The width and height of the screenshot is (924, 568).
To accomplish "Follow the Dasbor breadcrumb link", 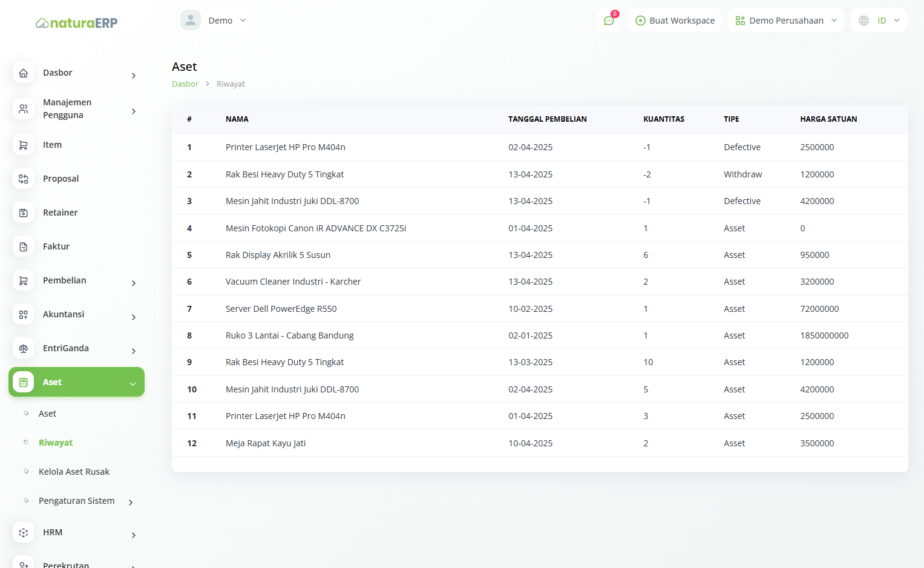I will point(185,84).
